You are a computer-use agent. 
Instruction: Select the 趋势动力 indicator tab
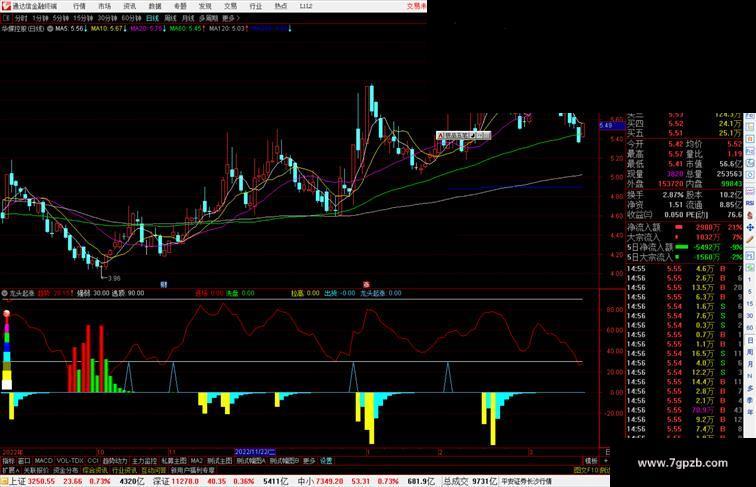(x=115, y=461)
